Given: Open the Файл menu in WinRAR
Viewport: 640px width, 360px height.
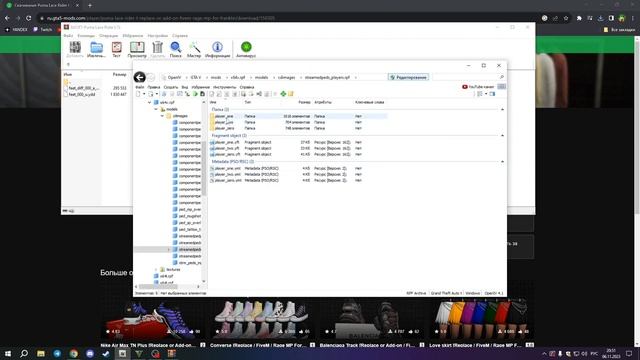Looking at the screenshot, I should (68, 36).
